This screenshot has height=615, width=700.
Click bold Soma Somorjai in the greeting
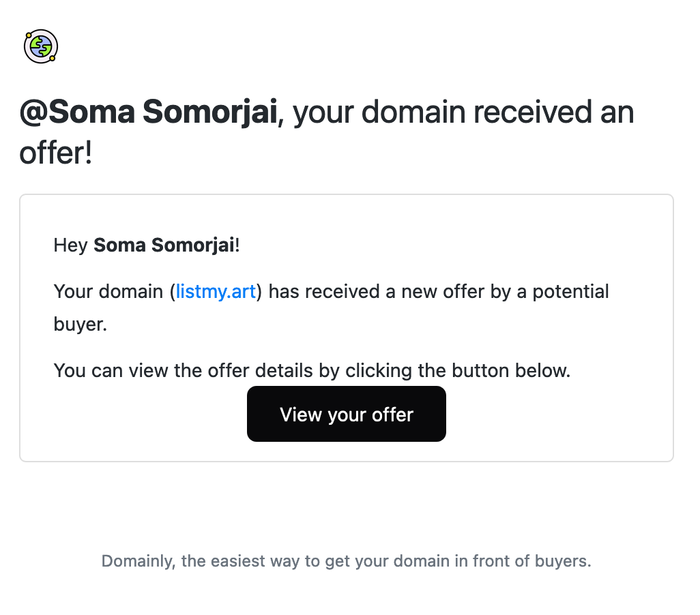[164, 245]
